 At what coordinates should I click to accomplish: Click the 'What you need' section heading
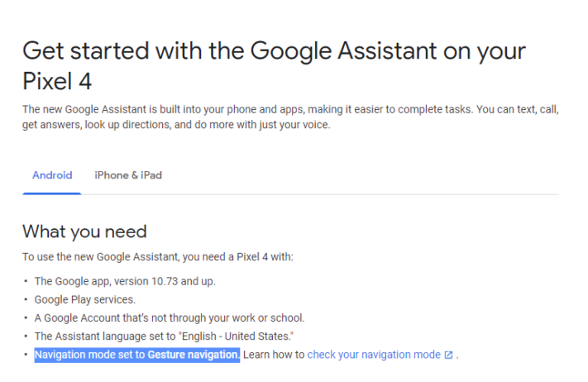pos(84,232)
